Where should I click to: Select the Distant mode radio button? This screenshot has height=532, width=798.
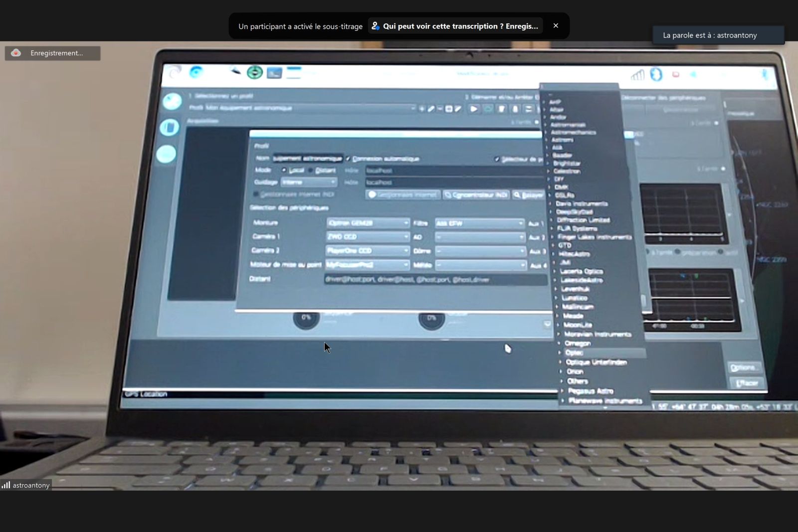[311, 170]
